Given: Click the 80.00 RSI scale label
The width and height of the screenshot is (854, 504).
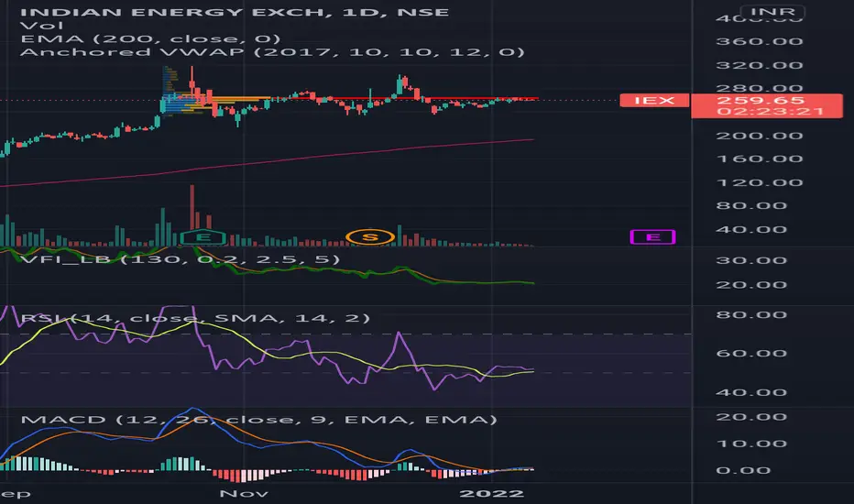Looking at the screenshot, I should pyautogui.click(x=751, y=315).
